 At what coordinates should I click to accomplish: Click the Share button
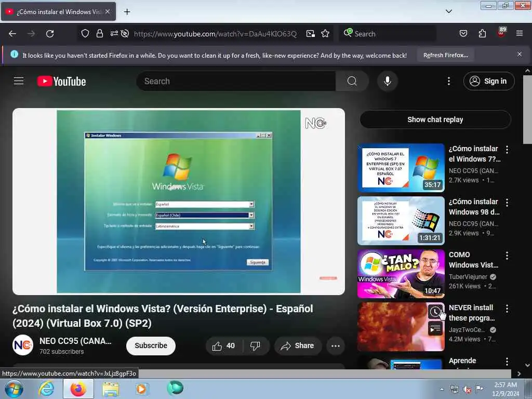pyautogui.click(x=297, y=345)
